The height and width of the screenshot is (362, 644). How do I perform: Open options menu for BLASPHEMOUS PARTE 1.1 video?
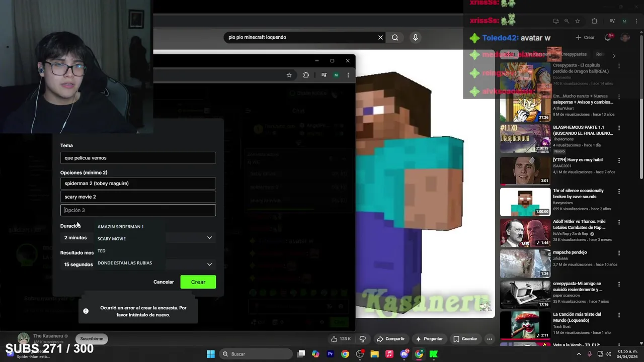coord(619,128)
